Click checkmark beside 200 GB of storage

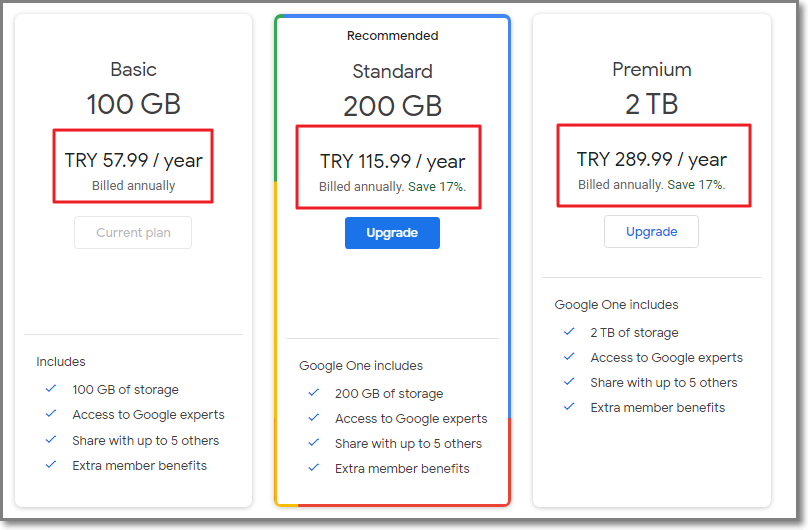313,393
